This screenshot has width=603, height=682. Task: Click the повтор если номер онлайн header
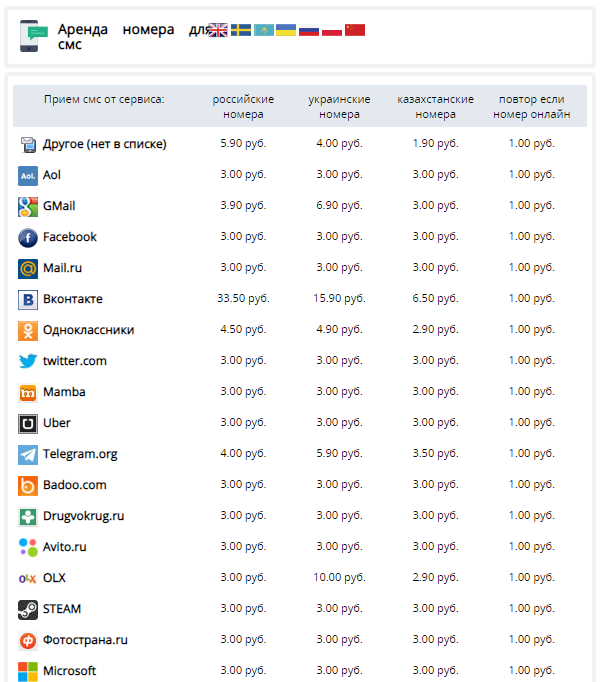tap(532, 107)
